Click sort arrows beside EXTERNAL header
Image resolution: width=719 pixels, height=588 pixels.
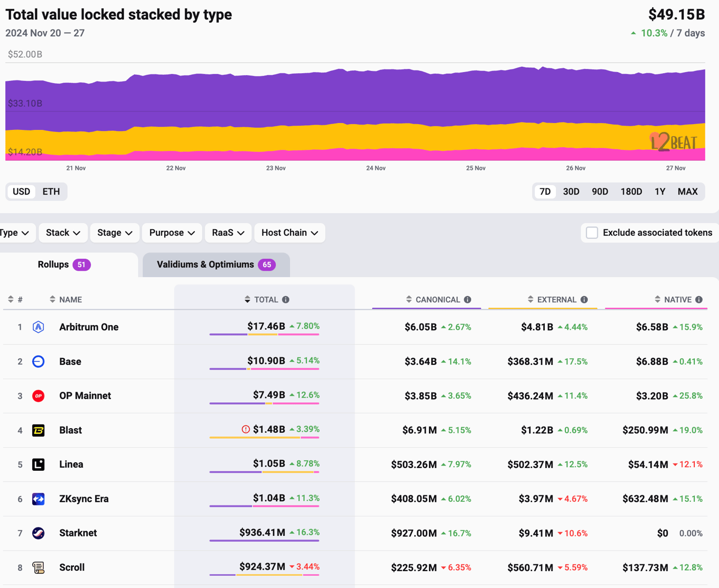tap(531, 299)
